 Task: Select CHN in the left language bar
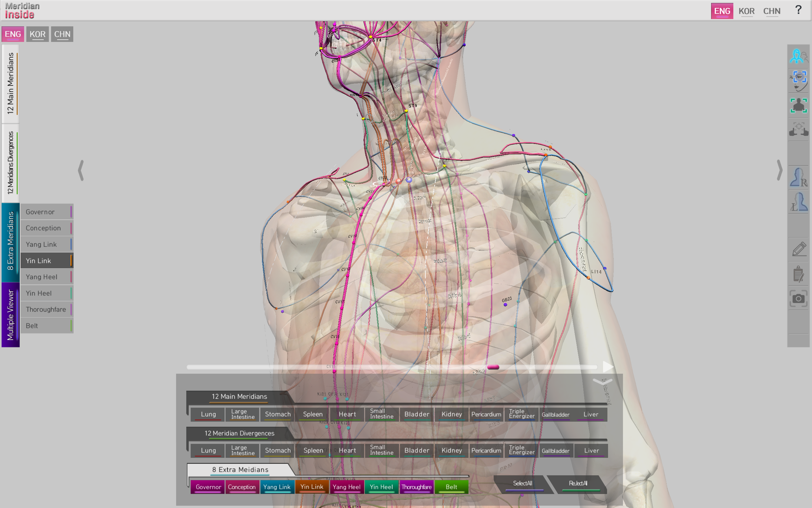[x=62, y=34]
